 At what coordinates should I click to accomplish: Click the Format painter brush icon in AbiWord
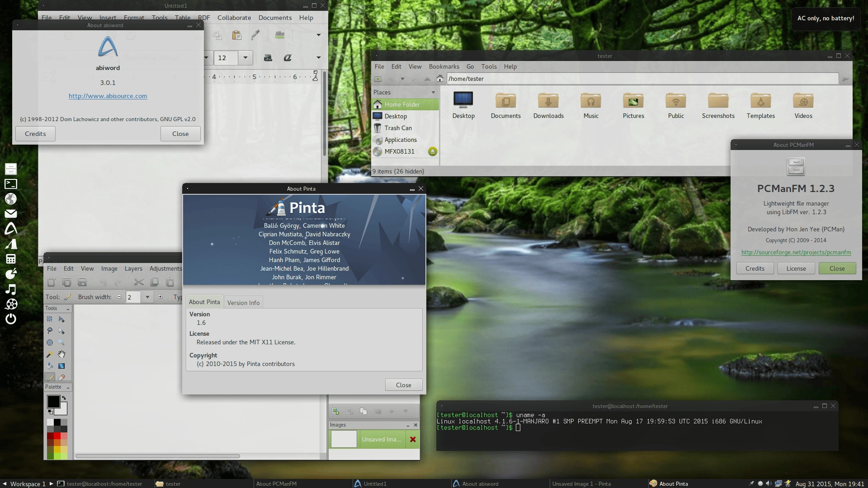tap(255, 35)
